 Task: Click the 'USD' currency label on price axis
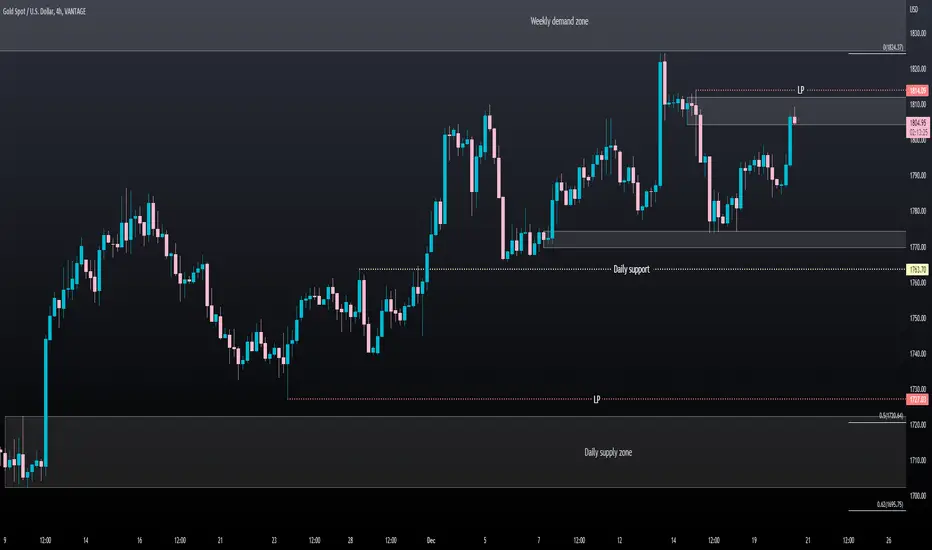[914, 10]
